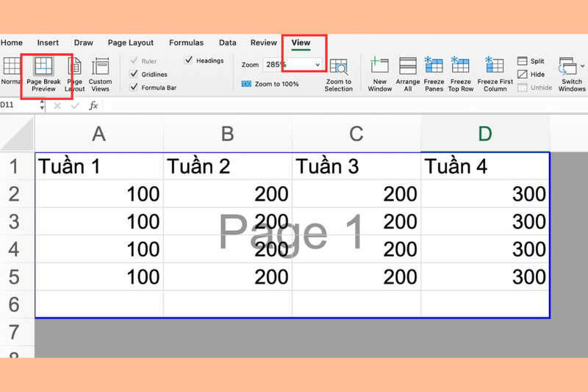
Task: Select row 4 header
Action: coord(17,249)
